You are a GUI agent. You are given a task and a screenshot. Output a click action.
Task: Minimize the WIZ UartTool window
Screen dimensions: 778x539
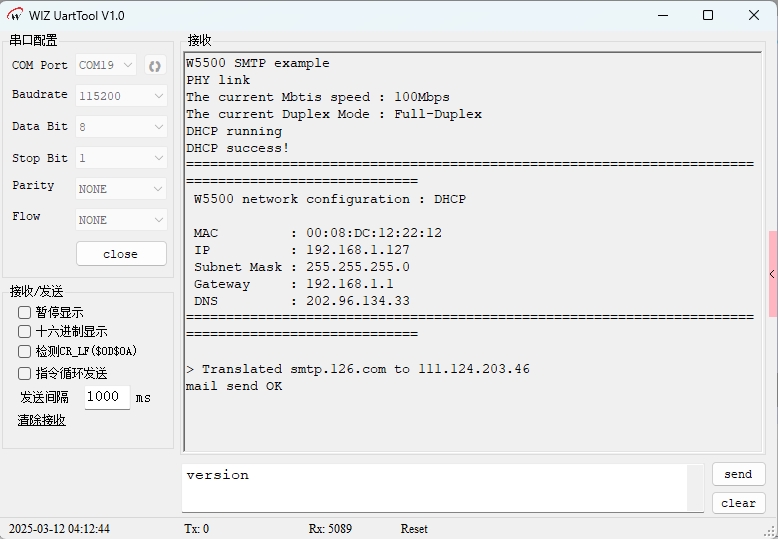(661, 16)
